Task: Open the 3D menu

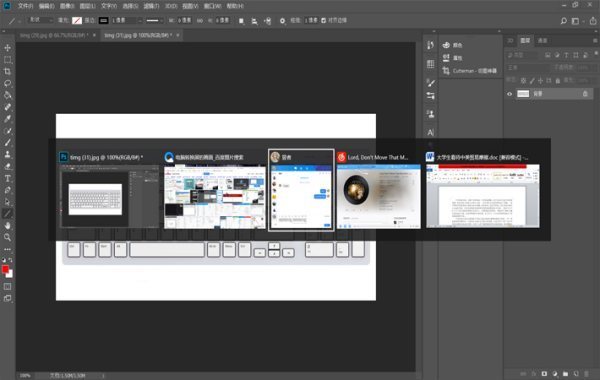Action: click(171, 6)
